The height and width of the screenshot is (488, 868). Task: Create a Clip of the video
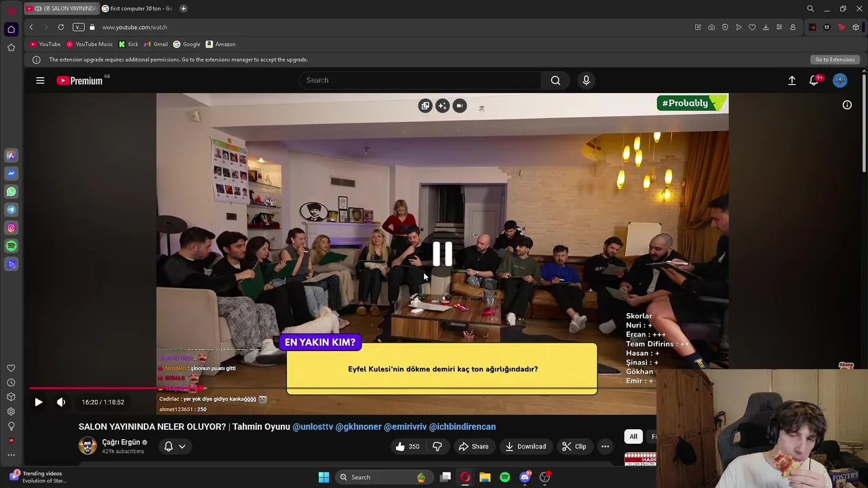tap(574, 446)
